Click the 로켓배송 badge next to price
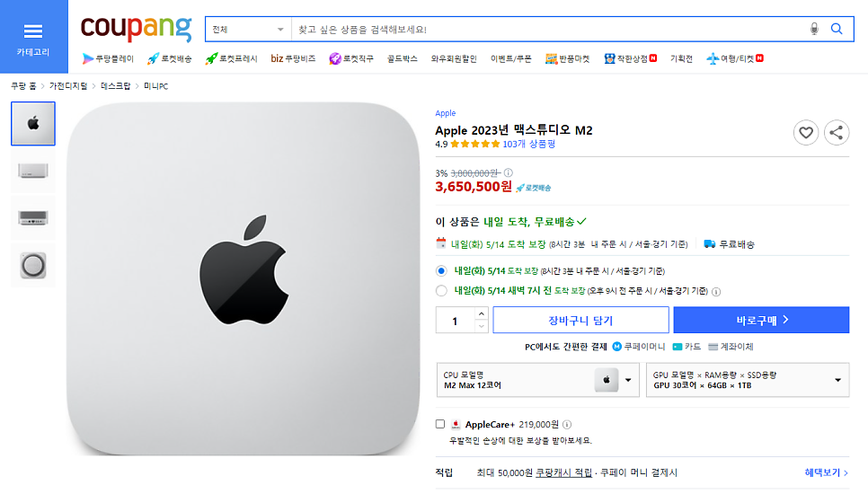 coord(533,188)
